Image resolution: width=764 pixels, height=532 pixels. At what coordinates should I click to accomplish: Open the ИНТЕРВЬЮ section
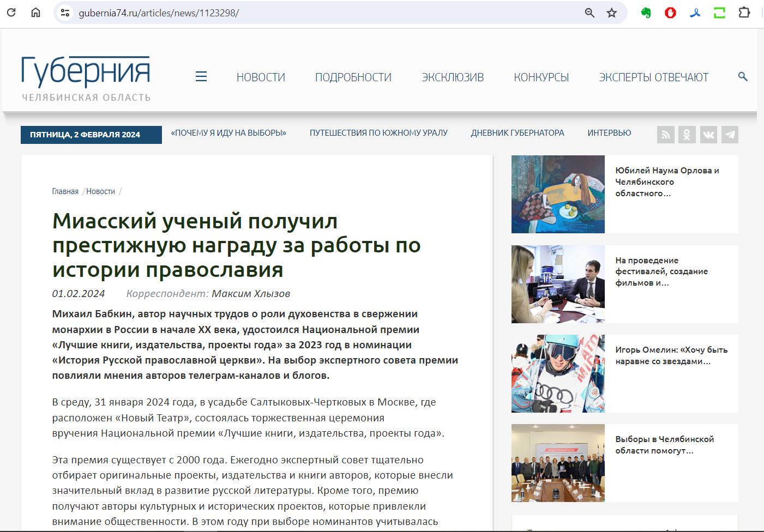[x=609, y=132]
